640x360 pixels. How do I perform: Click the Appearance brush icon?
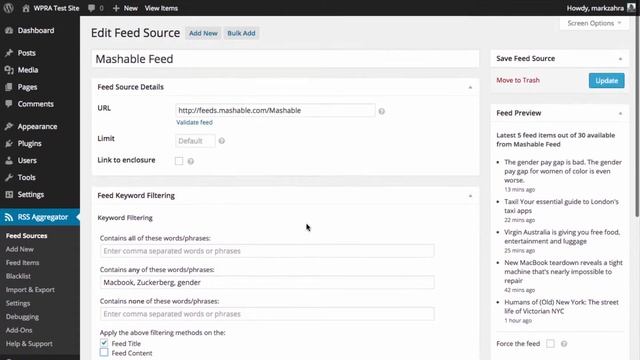[x=9, y=127]
